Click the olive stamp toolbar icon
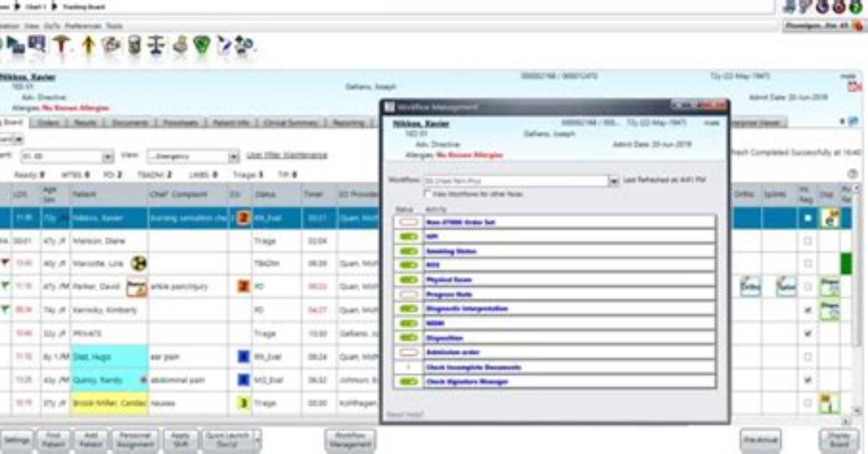 [180, 45]
